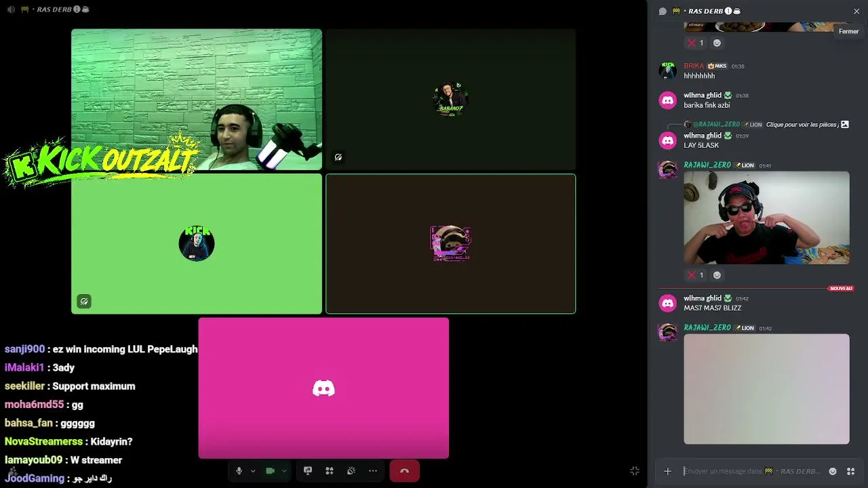868x488 pixels.
Task: Select the speaking brown participant tile
Action: [x=451, y=244]
